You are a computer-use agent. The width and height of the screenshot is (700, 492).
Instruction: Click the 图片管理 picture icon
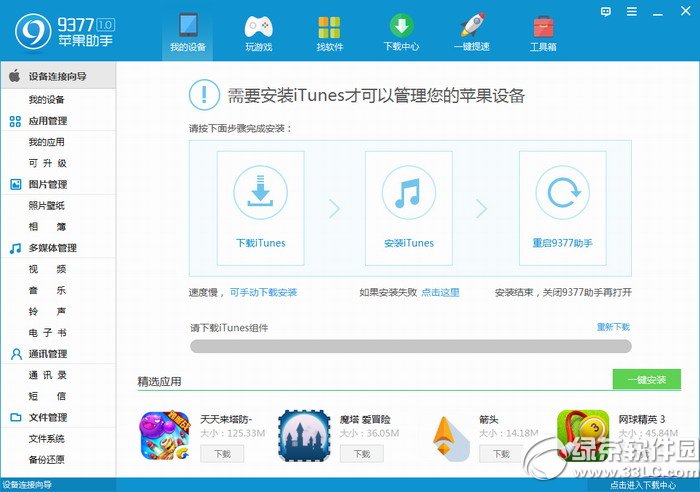tap(16, 184)
